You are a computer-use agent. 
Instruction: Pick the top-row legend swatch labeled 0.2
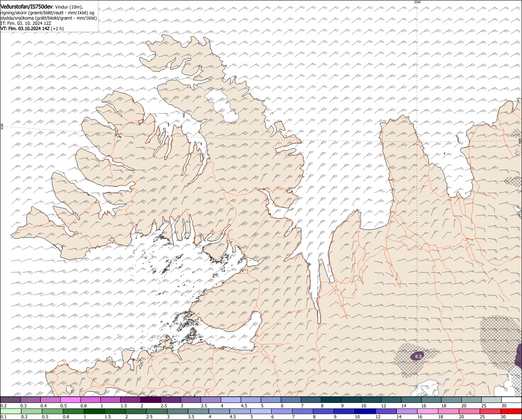(x=10, y=400)
